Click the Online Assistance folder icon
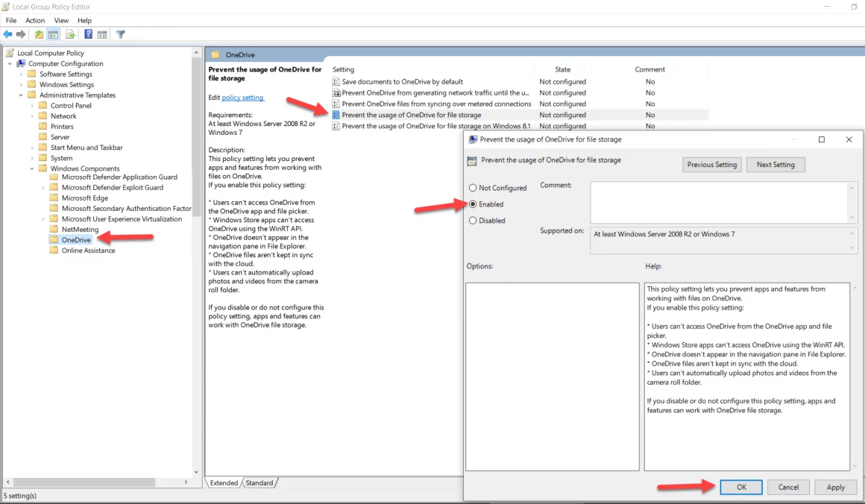The image size is (865, 504). tap(54, 251)
